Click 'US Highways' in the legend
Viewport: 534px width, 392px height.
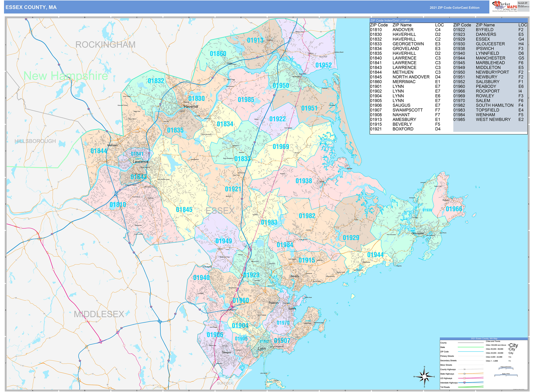click(x=446, y=378)
